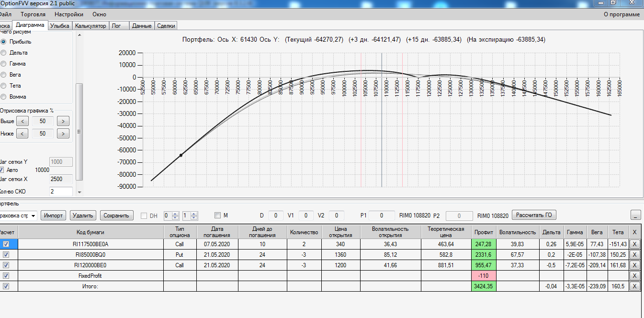The width and height of the screenshot is (644, 318).
Task: Decrease the Выше graph percent
Action: coord(23,121)
